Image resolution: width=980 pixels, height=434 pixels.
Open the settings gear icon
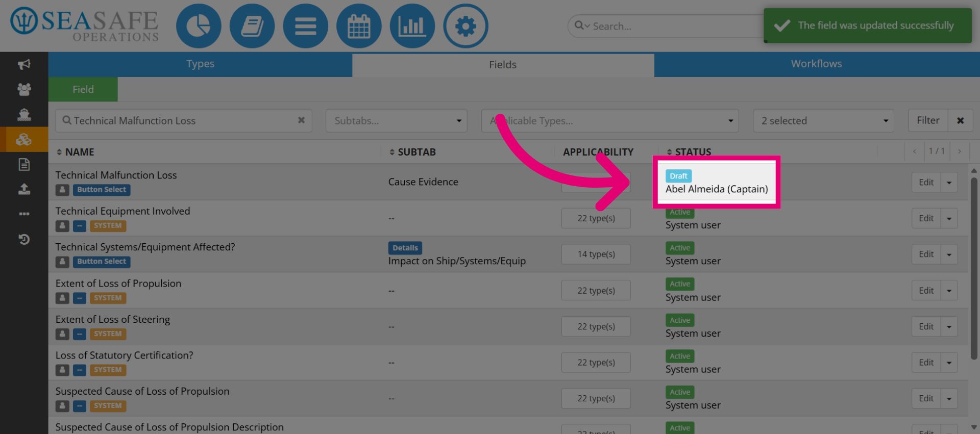465,26
